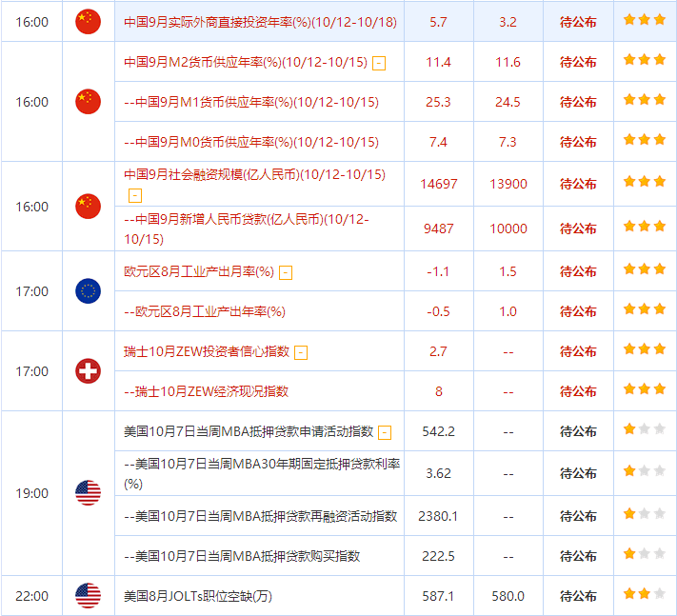Image resolution: width=677 pixels, height=616 pixels.
Task: Click 待公布 status in 欧元区工业产出年率 row
Action: click(x=577, y=311)
